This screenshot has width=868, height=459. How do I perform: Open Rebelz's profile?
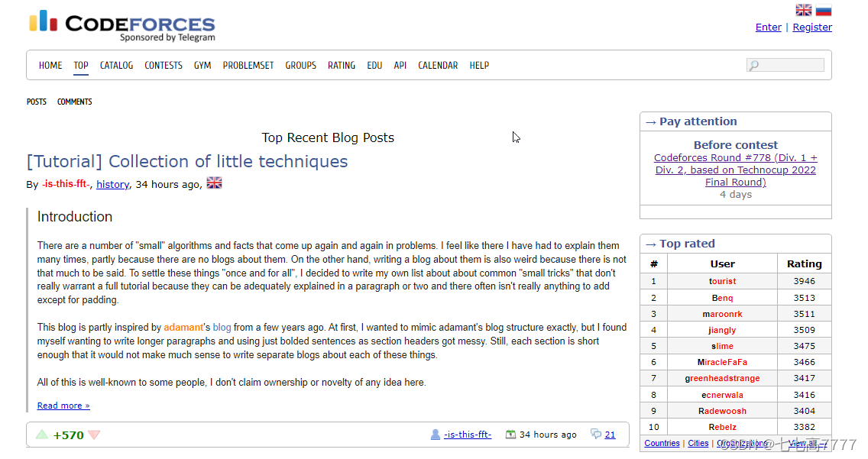click(722, 427)
